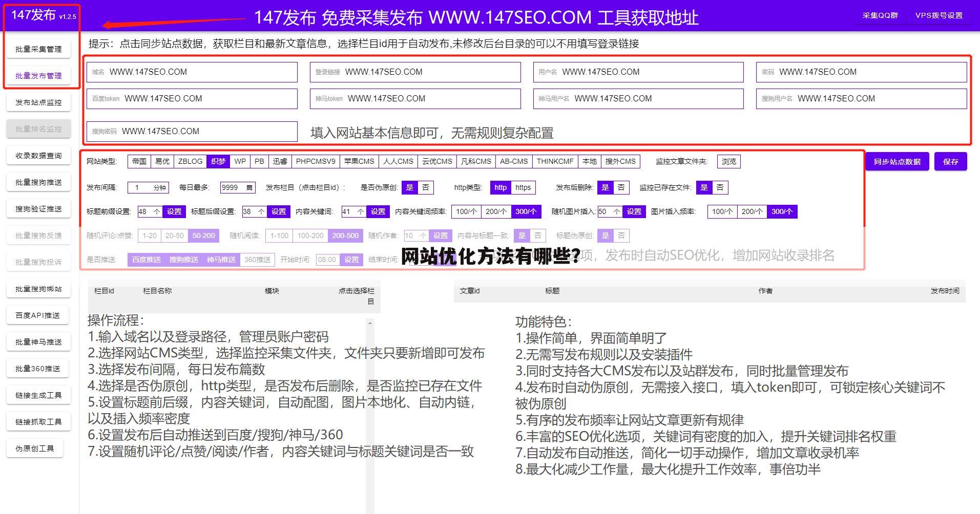Click the 每日最多 count field
This screenshot has width=980, height=514.
(x=238, y=188)
